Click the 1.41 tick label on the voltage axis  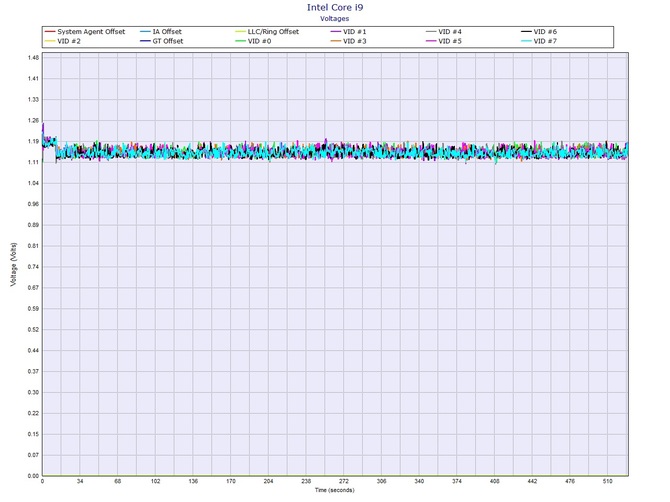(x=34, y=79)
